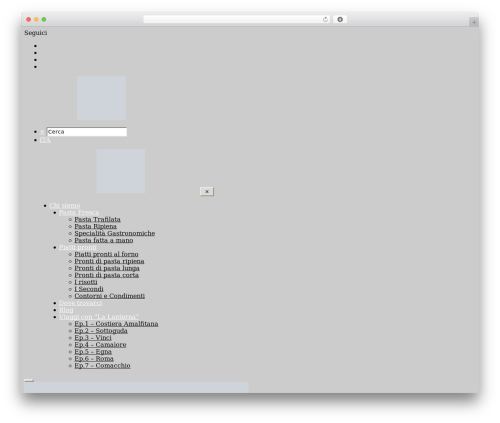Click into the Cerca search field
This screenshot has height=423, width=500.
pos(87,132)
